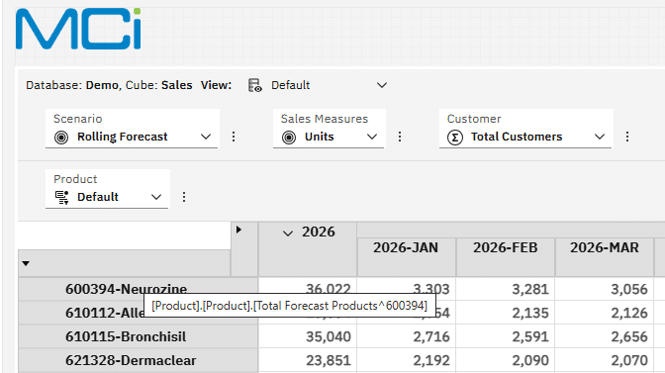Image resolution: width=665 pixels, height=373 pixels.
Task: Click the cell with value 35,040
Action: [x=307, y=337]
